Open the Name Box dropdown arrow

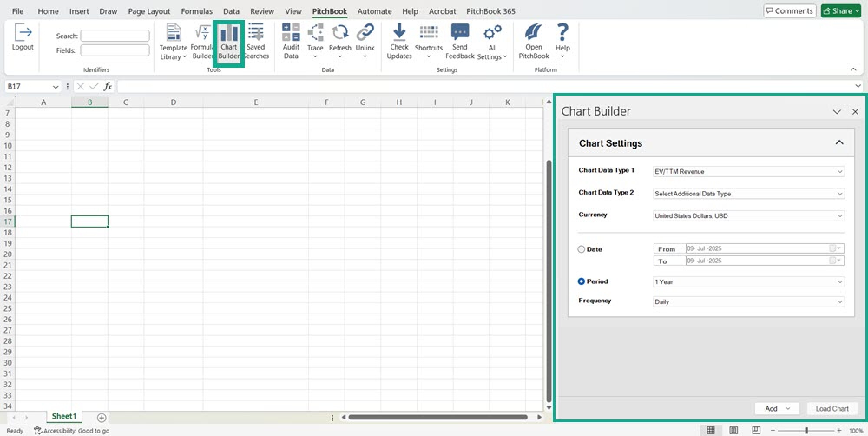(x=56, y=87)
